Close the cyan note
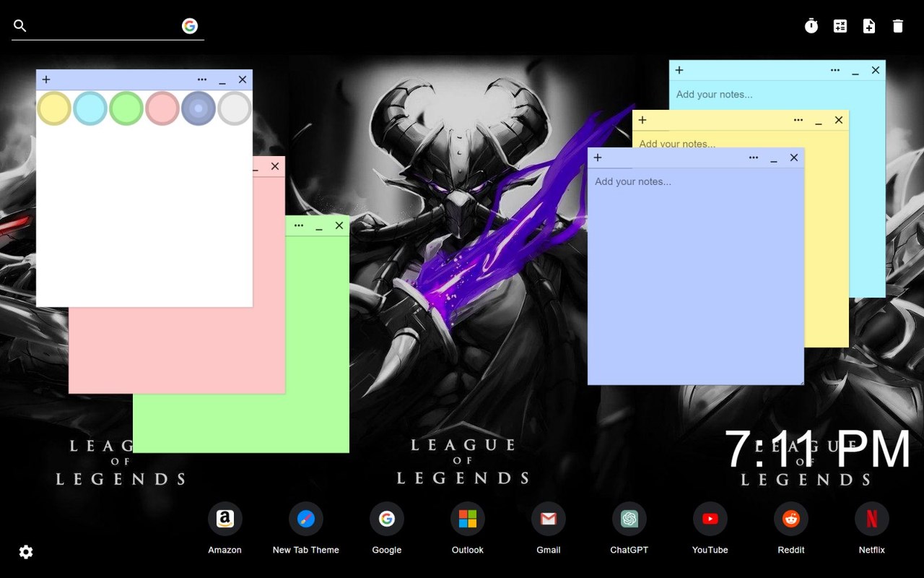This screenshot has width=924, height=578. pos(876,70)
